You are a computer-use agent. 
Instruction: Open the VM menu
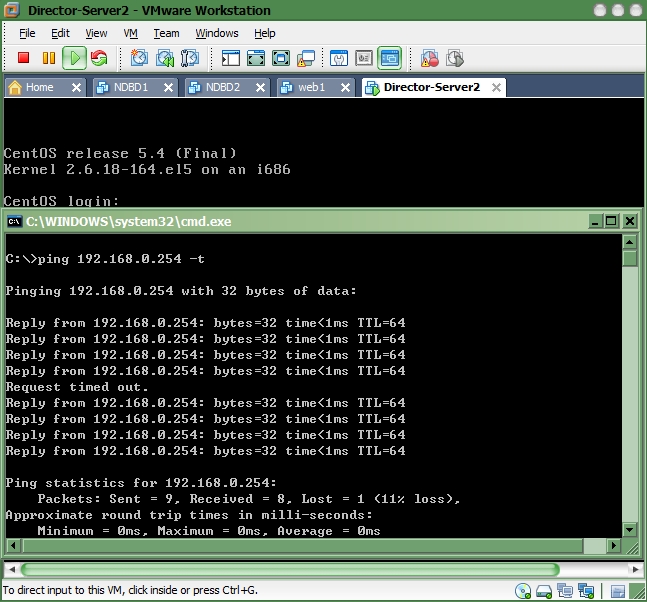(x=130, y=33)
